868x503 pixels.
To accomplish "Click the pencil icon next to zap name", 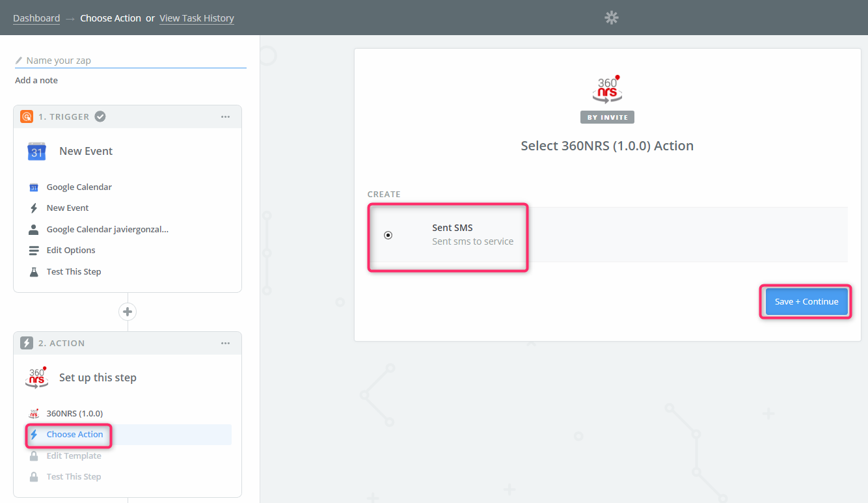I will [19, 61].
